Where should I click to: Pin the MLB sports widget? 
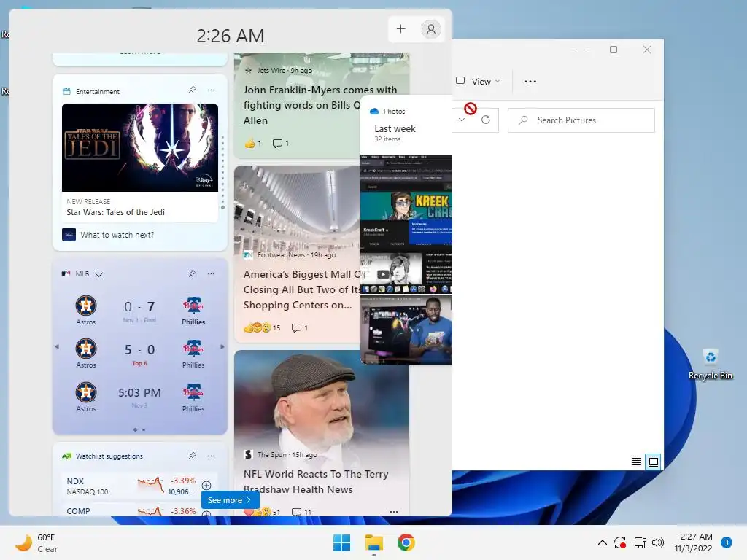point(192,273)
